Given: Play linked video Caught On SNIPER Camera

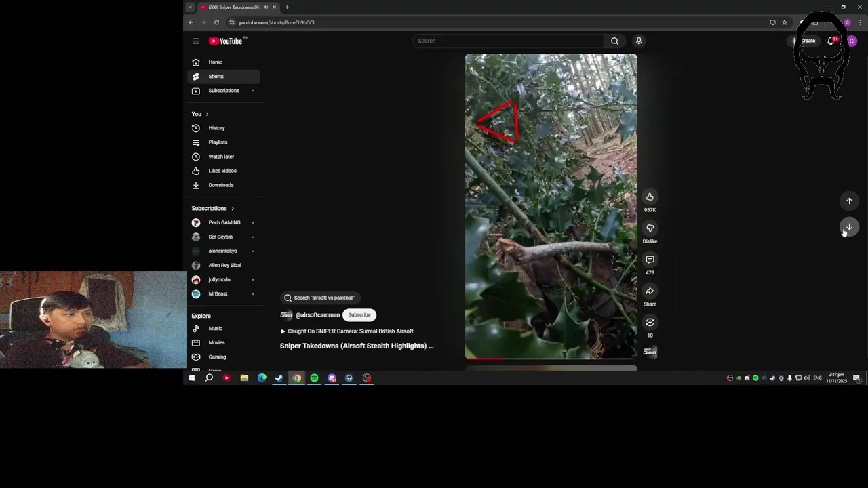Looking at the screenshot, I should (347, 331).
